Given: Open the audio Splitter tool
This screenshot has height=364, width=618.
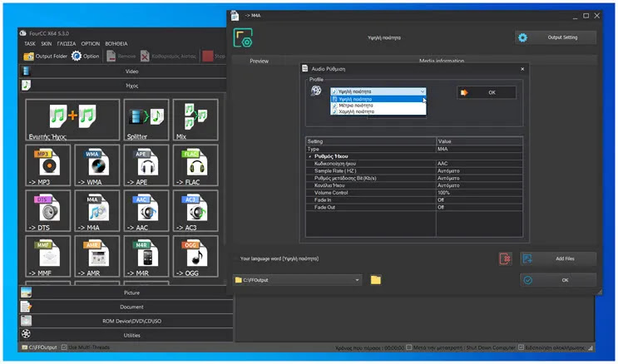Looking at the screenshot, I should coord(146,120).
